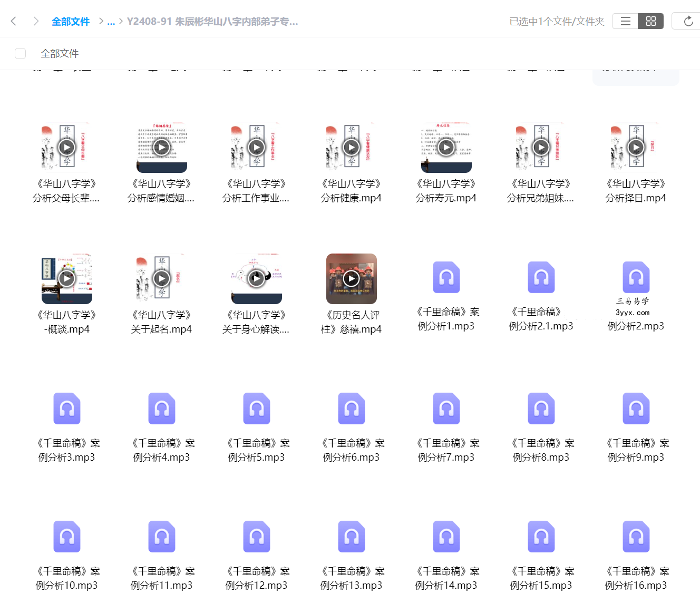
Task: Open audio icon 案例分析5.mp3
Action: pos(257,408)
